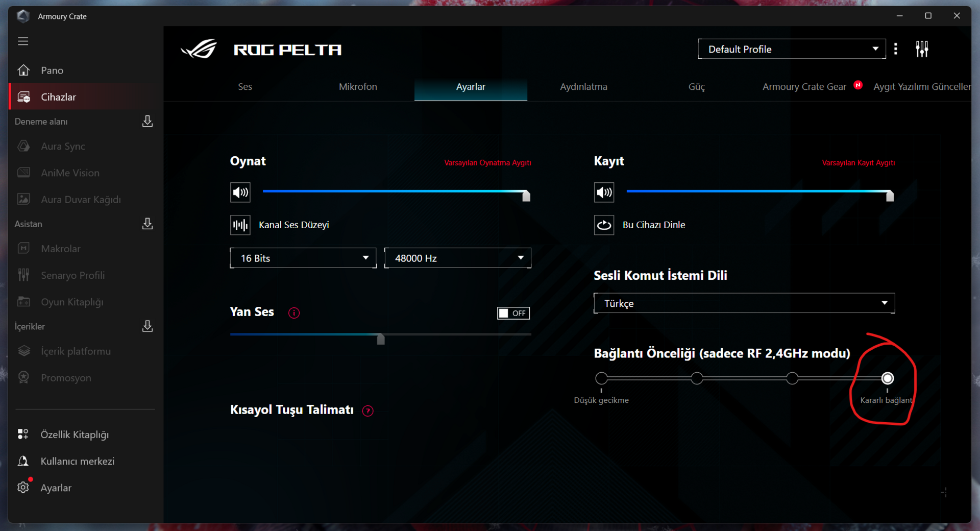Toggle the Yan Ses OFF switch
The image size is (980, 531).
coord(513,313)
